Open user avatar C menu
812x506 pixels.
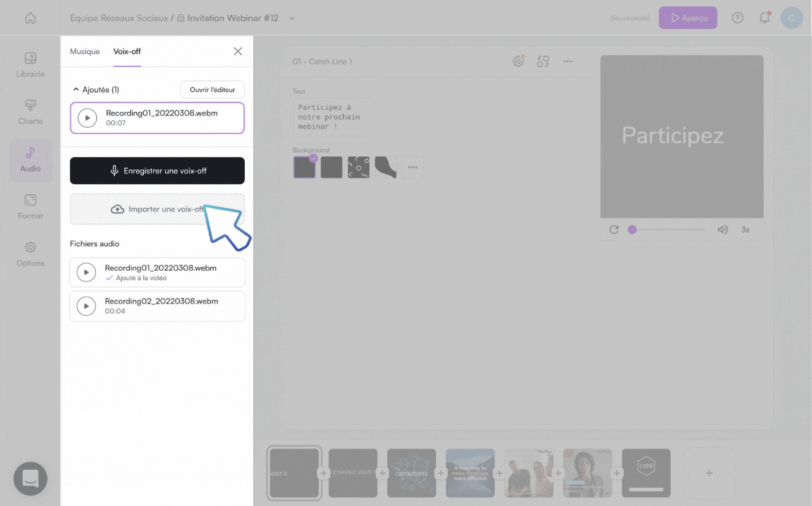[x=791, y=18]
